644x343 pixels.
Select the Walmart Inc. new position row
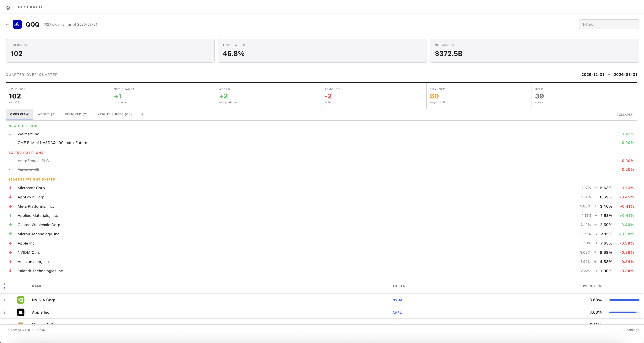pyautogui.click(x=321, y=134)
